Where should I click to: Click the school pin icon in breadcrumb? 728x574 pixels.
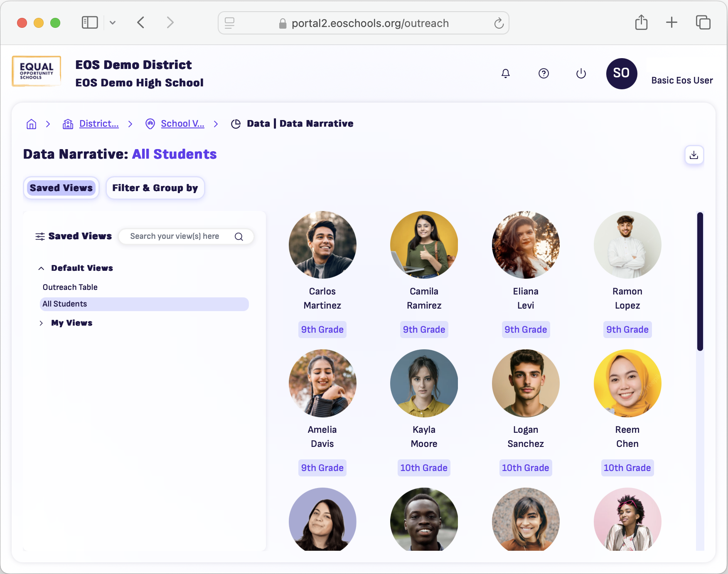(150, 124)
